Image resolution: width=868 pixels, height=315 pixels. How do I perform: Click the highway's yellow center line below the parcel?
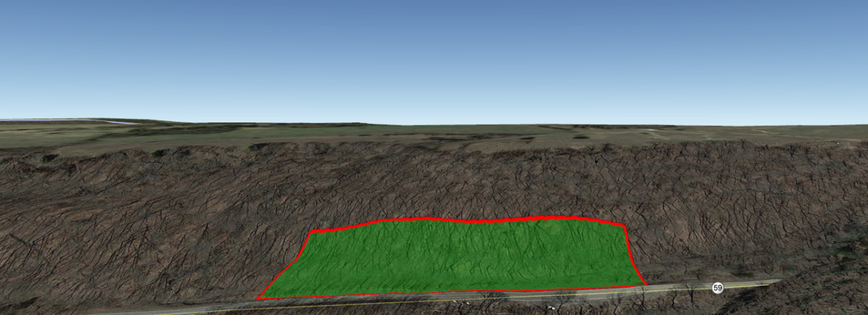point(420,301)
